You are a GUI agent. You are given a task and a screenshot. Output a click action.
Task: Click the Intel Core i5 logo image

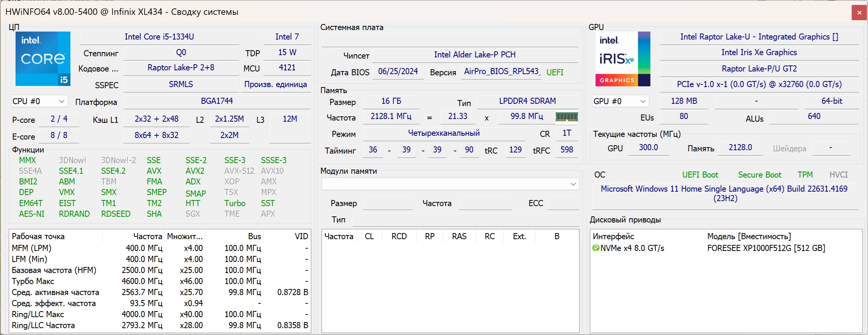coord(43,59)
